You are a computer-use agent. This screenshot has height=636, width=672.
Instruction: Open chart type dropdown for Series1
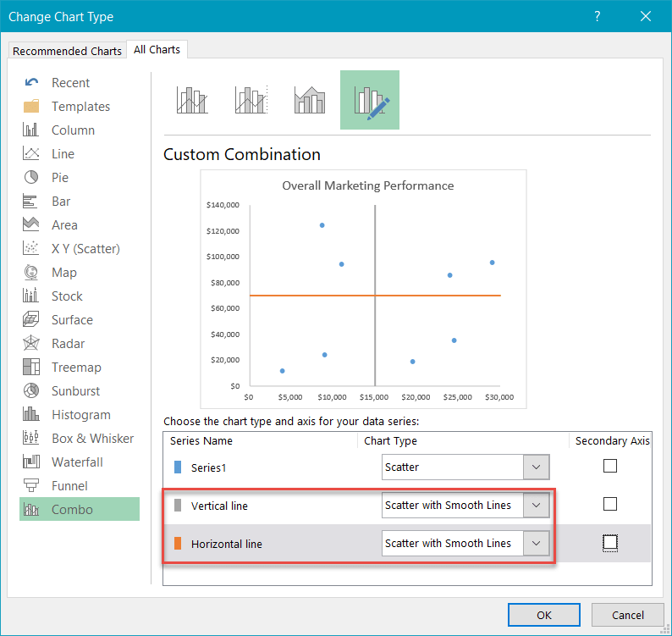point(536,467)
